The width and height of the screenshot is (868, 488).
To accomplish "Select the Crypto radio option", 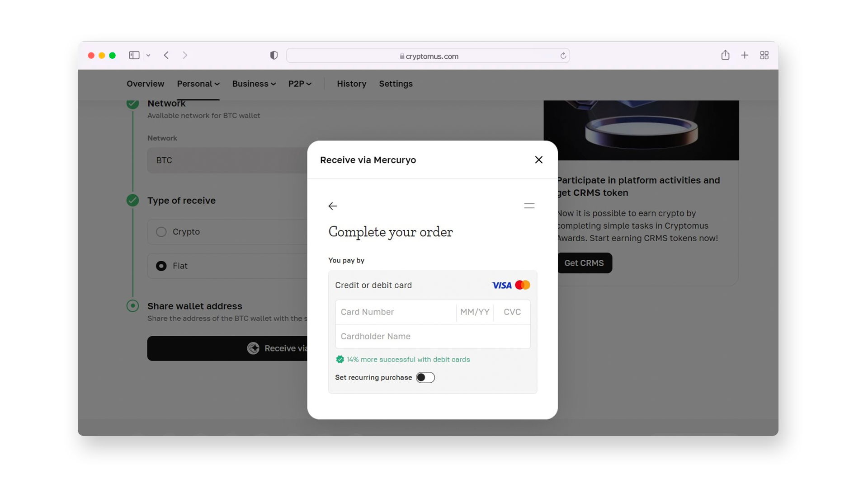I will (x=161, y=232).
